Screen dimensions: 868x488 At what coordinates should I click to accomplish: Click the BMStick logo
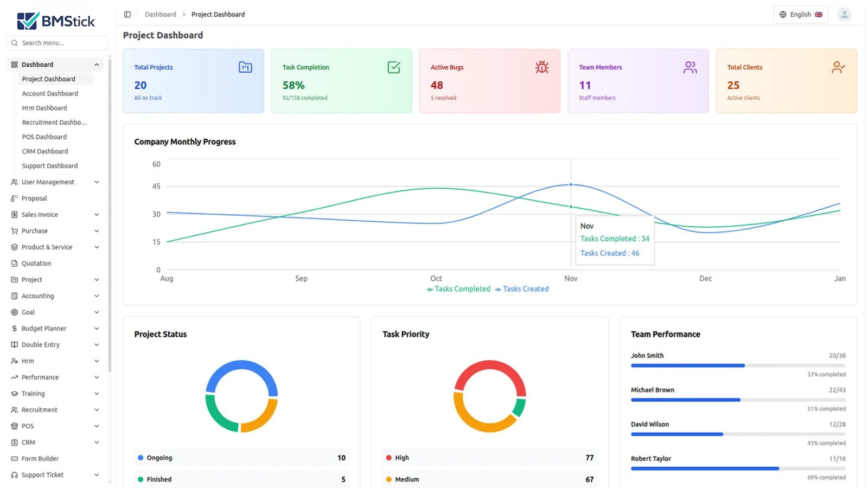(56, 21)
